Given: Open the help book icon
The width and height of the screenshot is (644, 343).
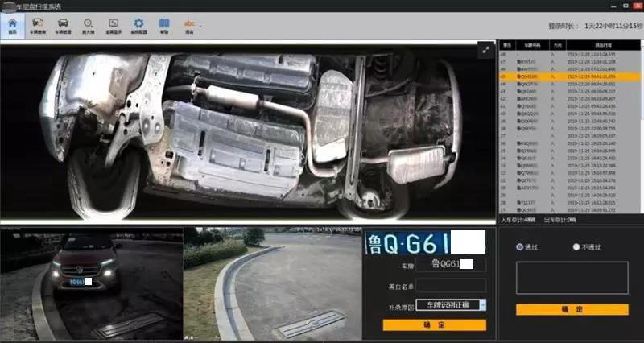Looking at the screenshot, I should coord(164,27).
